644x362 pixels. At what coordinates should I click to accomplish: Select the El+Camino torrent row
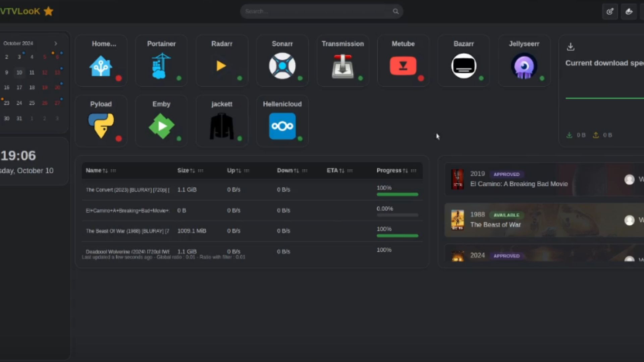click(252, 210)
